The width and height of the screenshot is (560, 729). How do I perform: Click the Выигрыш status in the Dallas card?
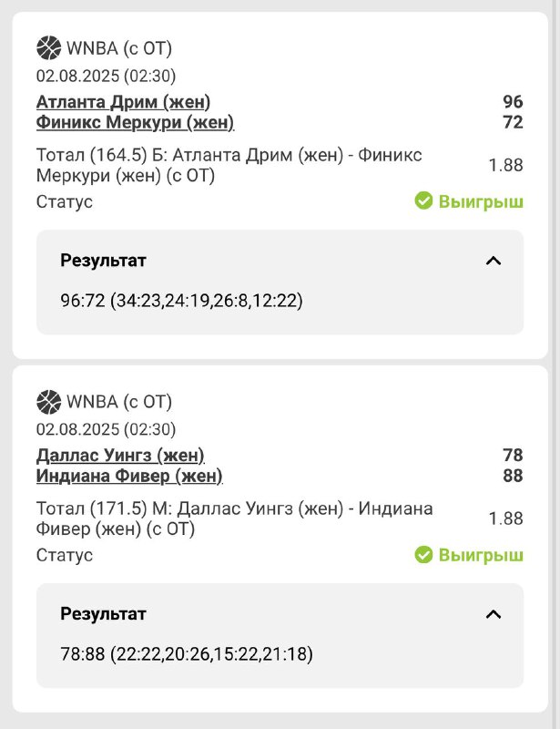coord(481,555)
